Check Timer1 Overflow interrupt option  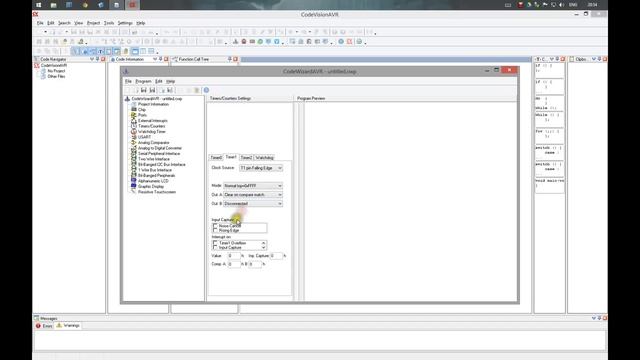(x=215, y=243)
